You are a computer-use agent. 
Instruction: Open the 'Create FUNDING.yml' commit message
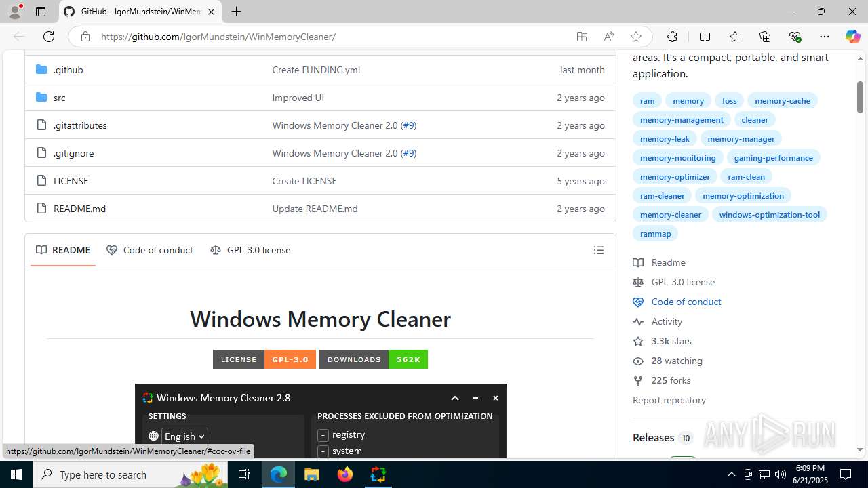316,70
